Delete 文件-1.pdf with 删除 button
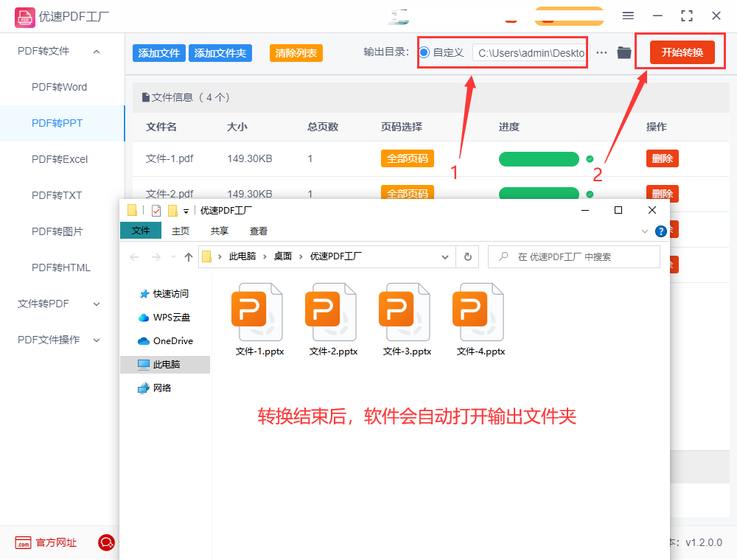The image size is (737, 560). (663, 159)
